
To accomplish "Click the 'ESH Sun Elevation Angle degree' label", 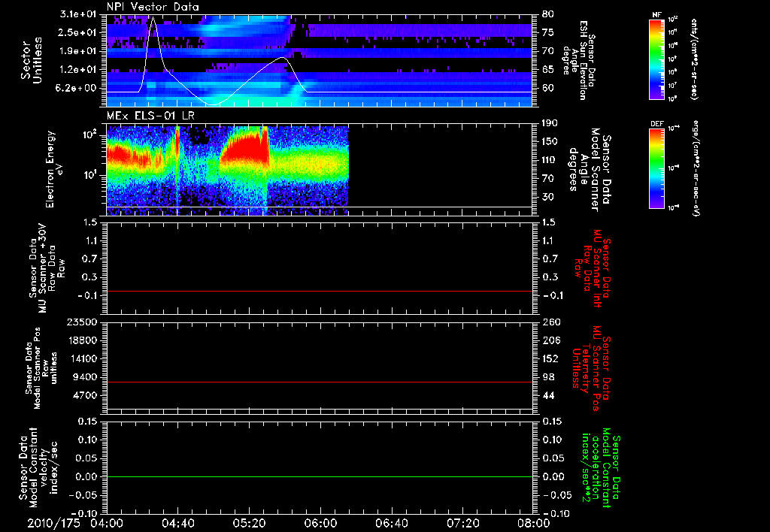I will 578,60.
